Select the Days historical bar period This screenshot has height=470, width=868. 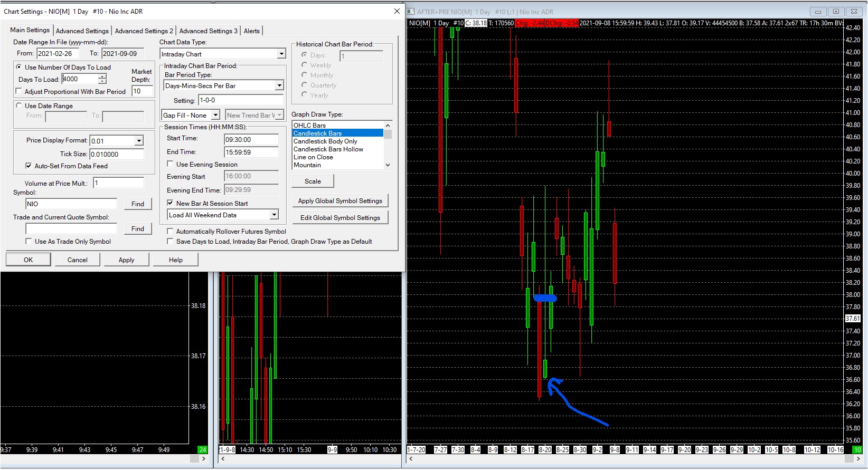click(x=304, y=55)
